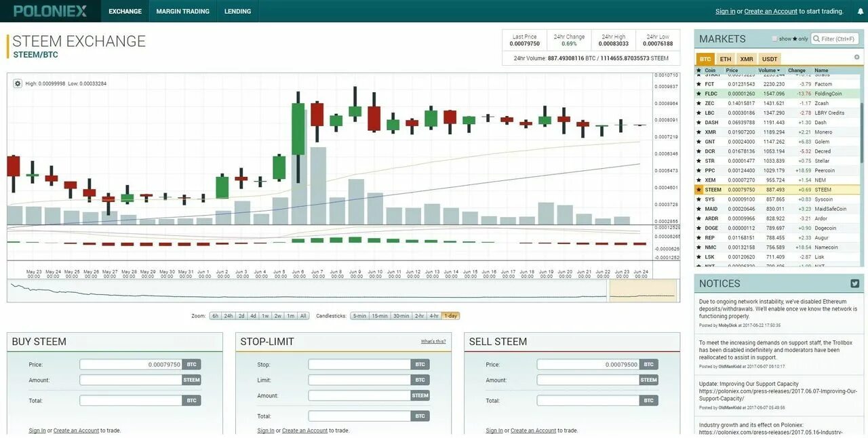Toggle favorite star for STR row
This screenshot has height=438, width=868.
pyautogui.click(x=699, y=161)
